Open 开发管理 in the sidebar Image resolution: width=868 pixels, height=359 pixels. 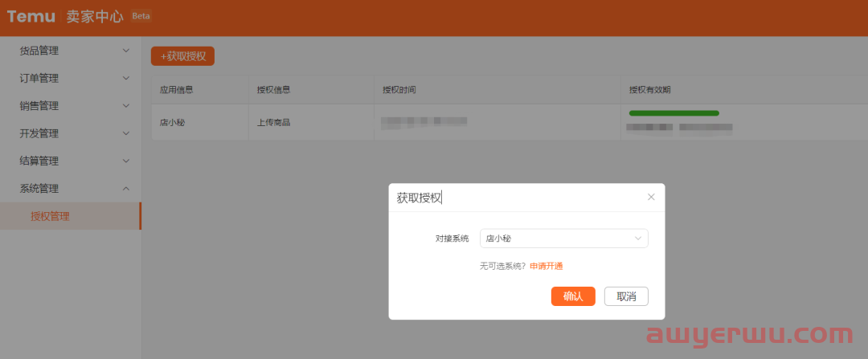[x=39, y=133]
